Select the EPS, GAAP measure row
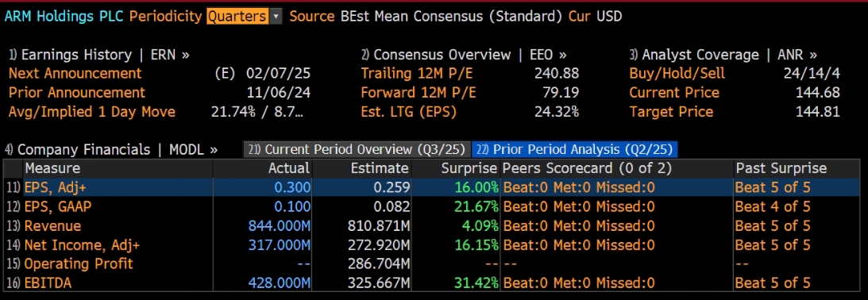Screen dimensions: 868x300 click(432, 207)
